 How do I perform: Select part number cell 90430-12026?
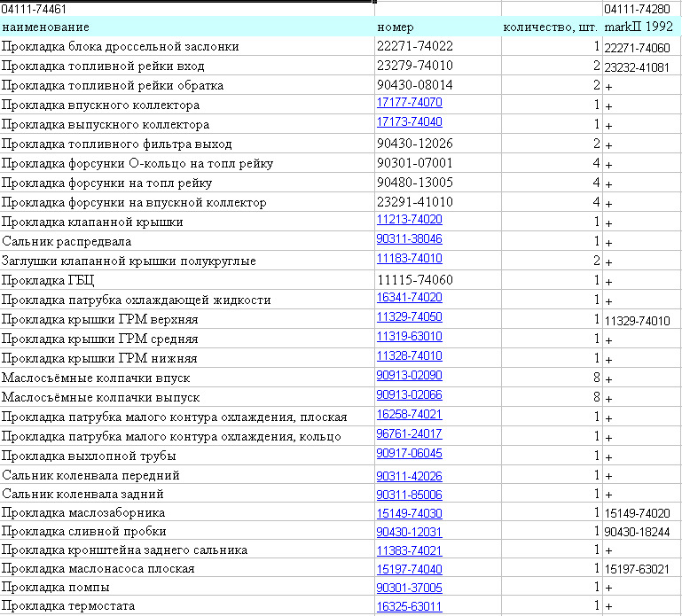[438, 144]
